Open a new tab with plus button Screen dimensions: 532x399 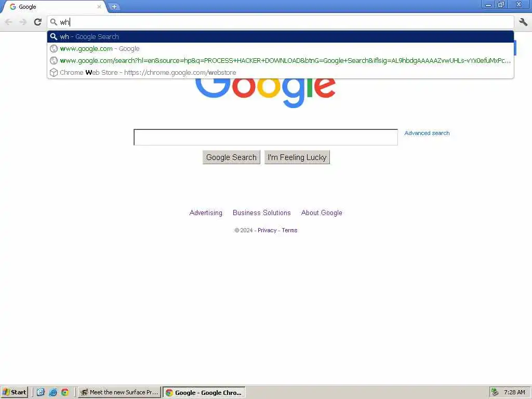click(114, 7)
